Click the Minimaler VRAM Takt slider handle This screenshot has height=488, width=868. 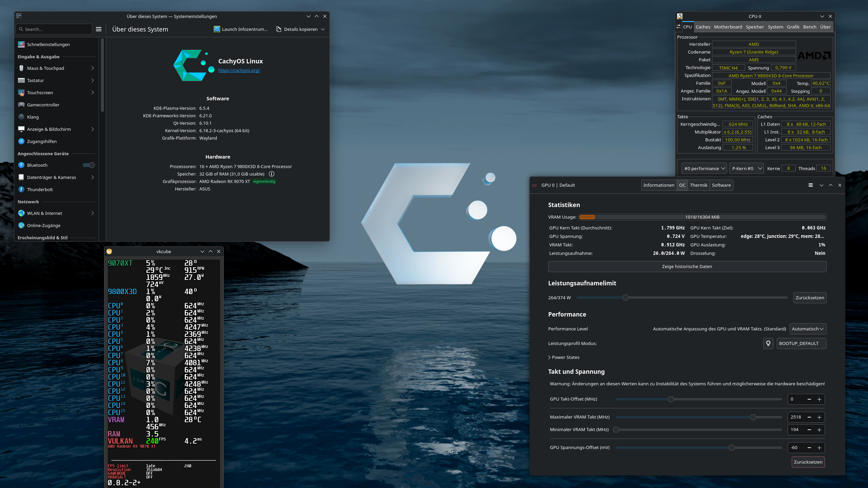click(616, 430)
